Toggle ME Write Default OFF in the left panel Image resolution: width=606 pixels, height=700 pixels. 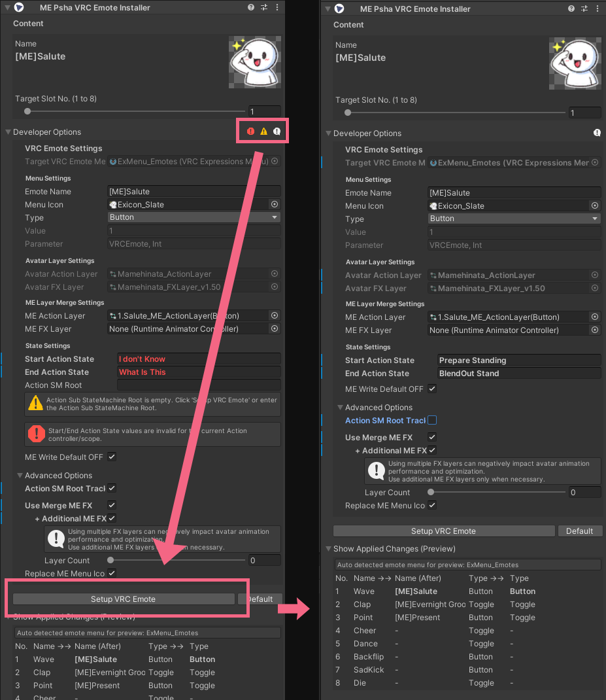pos(112,457)
